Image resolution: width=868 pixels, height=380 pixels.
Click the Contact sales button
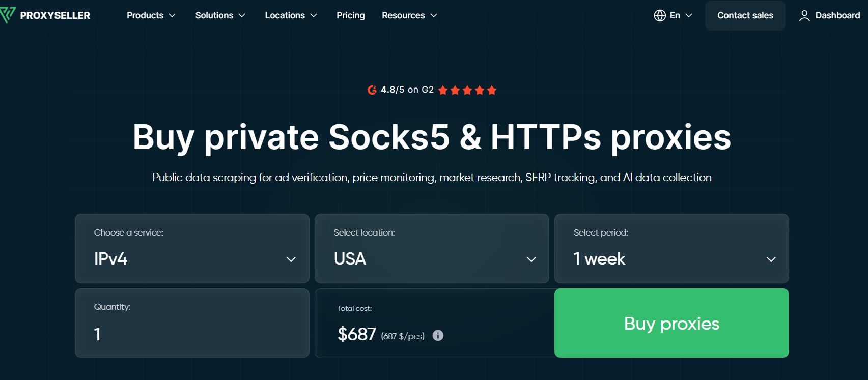(x=745, y=15)
